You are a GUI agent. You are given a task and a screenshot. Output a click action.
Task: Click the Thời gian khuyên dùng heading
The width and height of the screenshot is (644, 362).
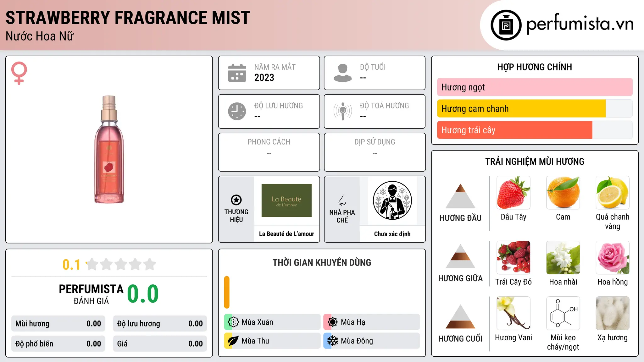[x=322, y=262]
